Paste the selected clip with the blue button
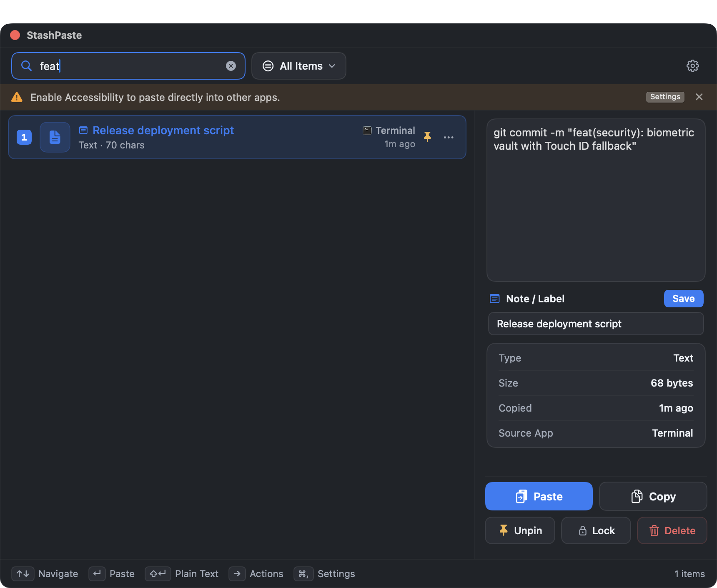This screenshot has width=717, height=588. click(539, 496)
